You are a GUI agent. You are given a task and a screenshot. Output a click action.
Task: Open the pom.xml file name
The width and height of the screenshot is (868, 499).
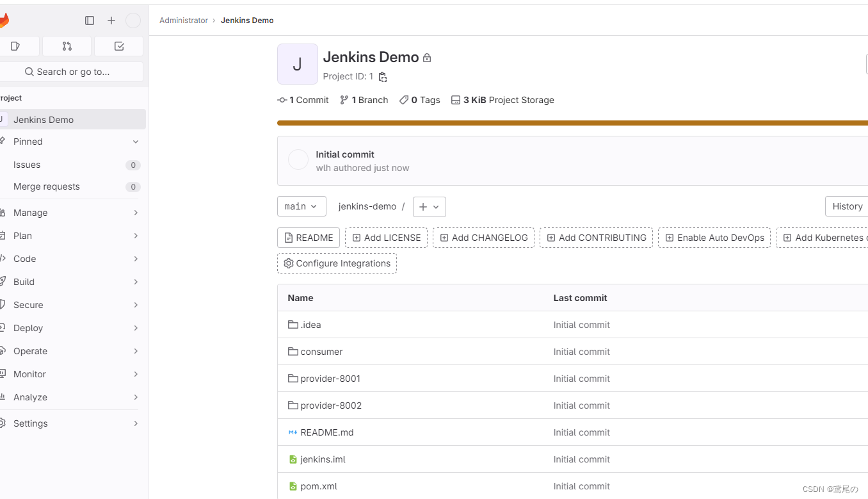(x=319, y=486)
